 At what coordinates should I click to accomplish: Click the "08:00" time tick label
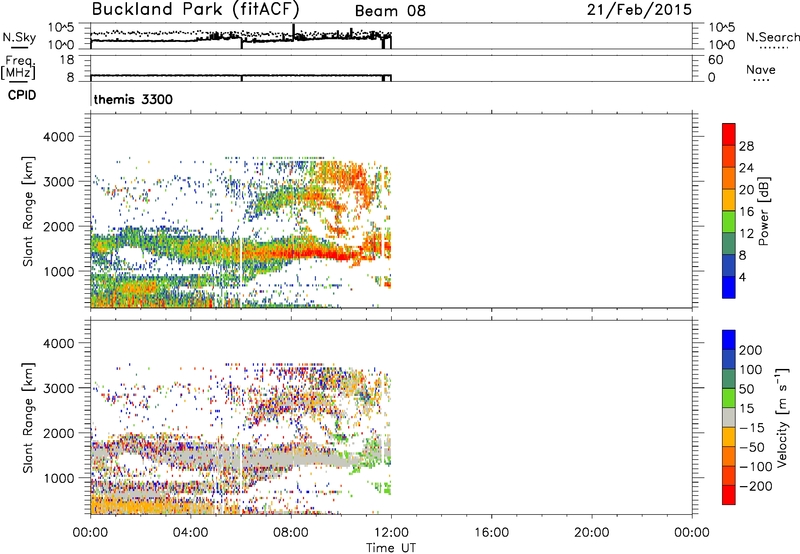(x=291, y=533)
